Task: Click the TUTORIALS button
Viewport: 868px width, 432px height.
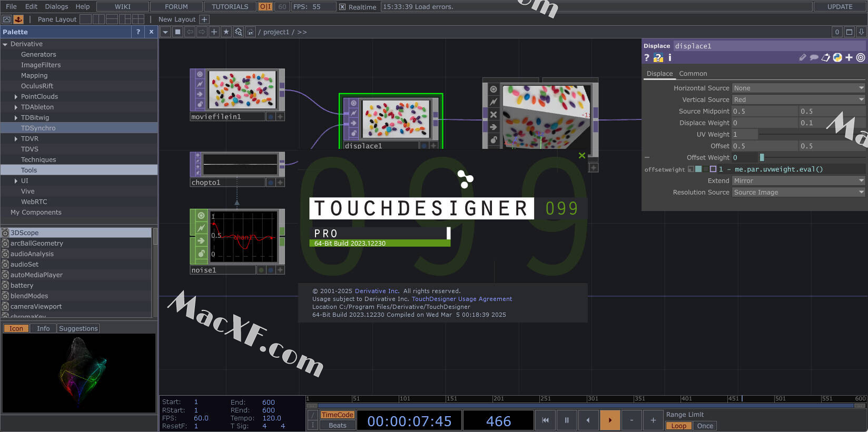Action: click(x=230, y=7)
